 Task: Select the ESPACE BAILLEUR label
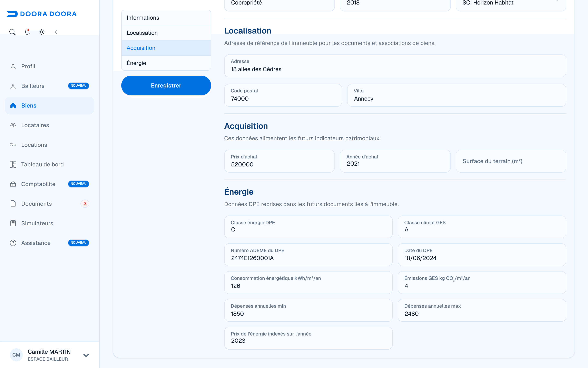point(48,359)
